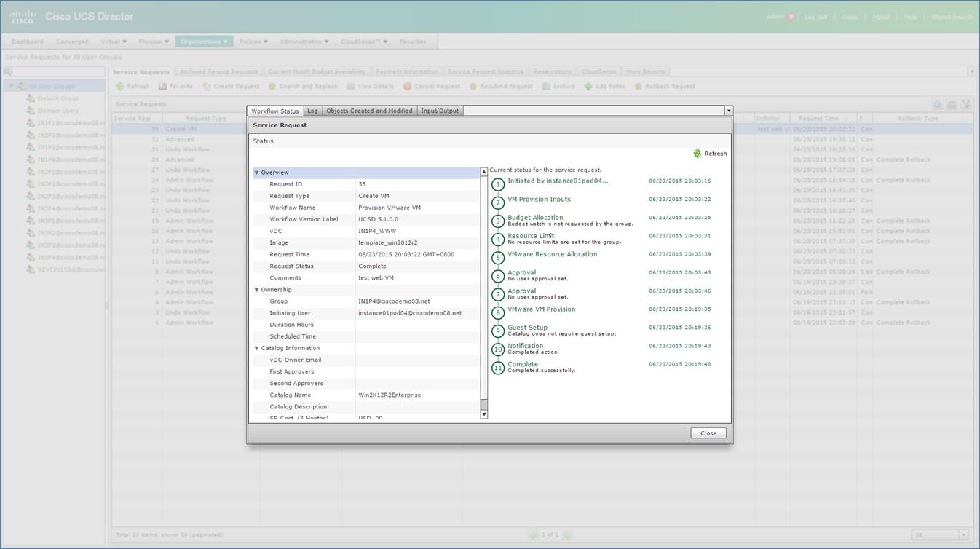Switch to the Input/Output tab
The width and height of the screenshot is (980, 549).
coord(440,111)
